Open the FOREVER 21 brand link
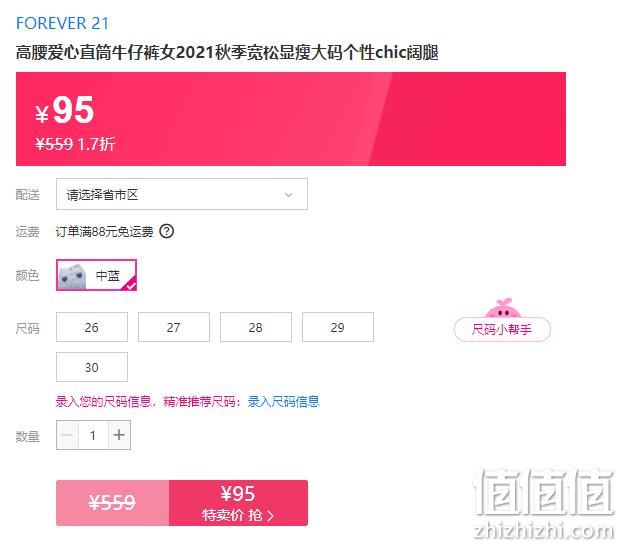The width and height of the screenshot is (623, 548). coord(62,23)
